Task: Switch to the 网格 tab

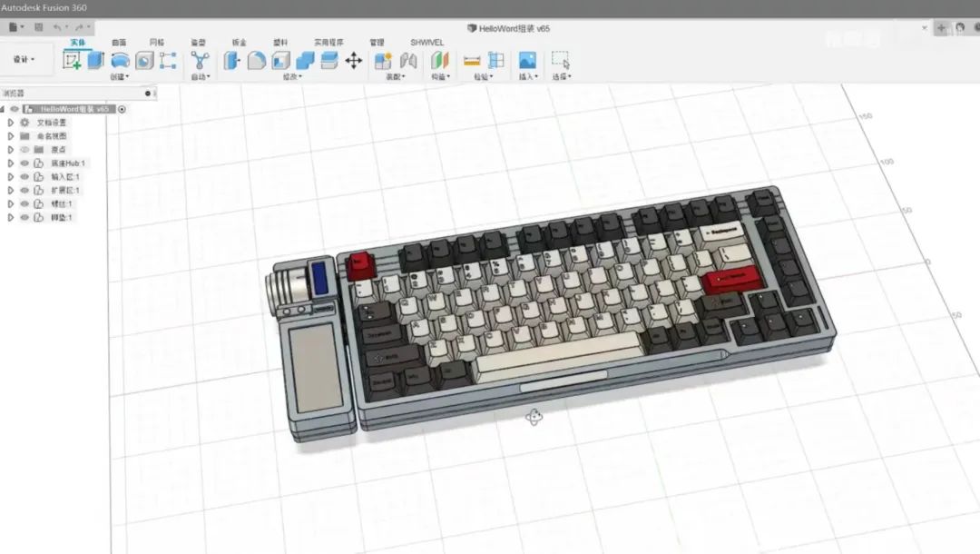Action: (157, 43)
